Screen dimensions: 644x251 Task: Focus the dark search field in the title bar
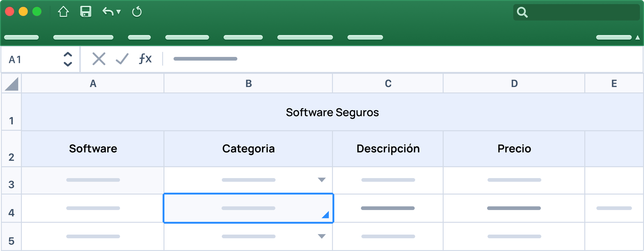(576, 12)
